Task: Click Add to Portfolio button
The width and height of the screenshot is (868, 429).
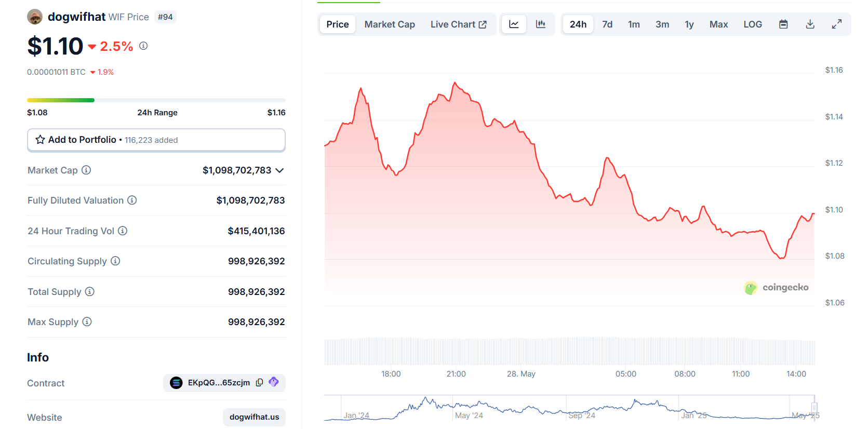Action: coord(156,140)
